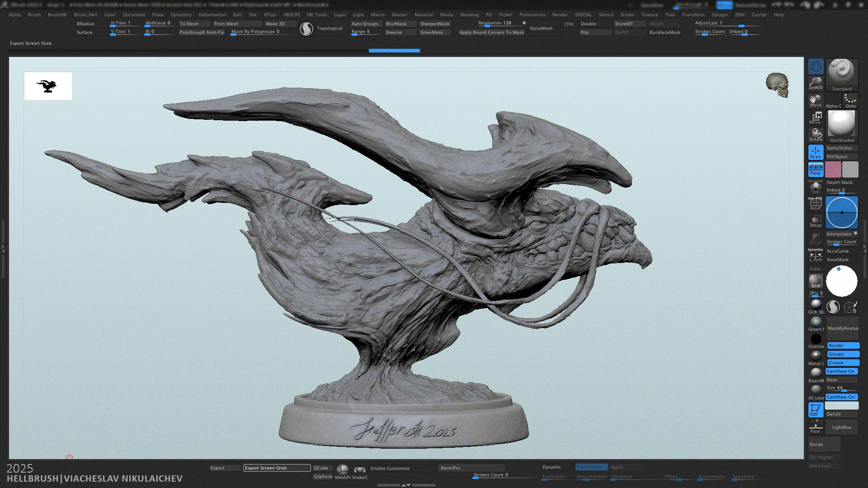Viewport: 868px width, 488px height.
Task: Click the pink main color swatch
Action: click(833, 169)
